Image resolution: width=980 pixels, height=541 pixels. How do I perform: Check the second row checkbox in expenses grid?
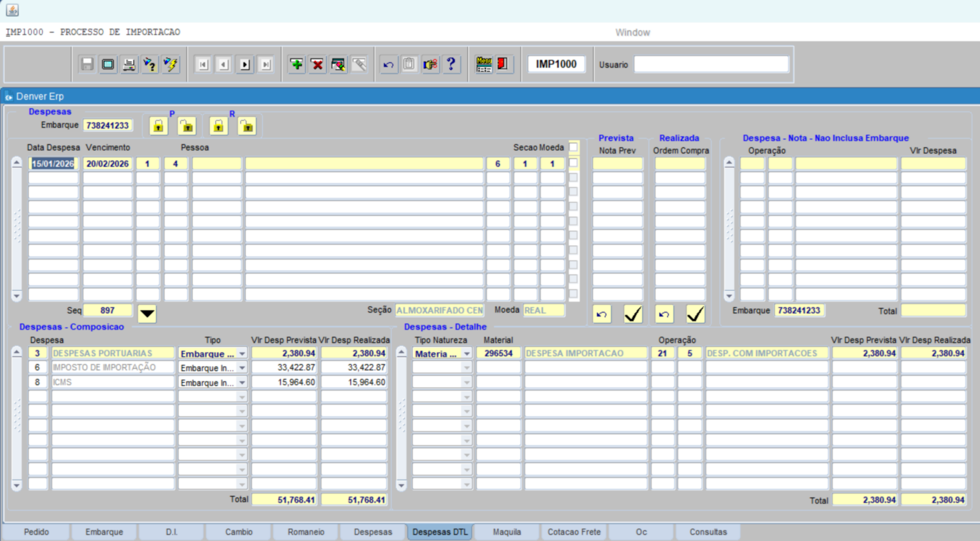[x=573, y=178]
